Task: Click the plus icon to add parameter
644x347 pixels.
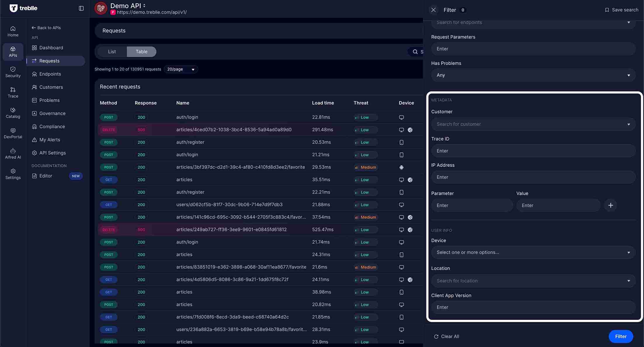Action: tap(610, 205)
